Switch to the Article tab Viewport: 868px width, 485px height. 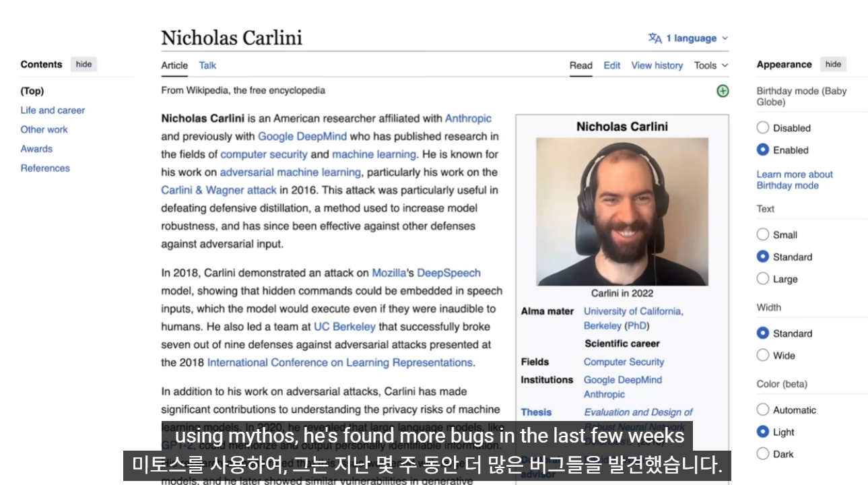174,65
